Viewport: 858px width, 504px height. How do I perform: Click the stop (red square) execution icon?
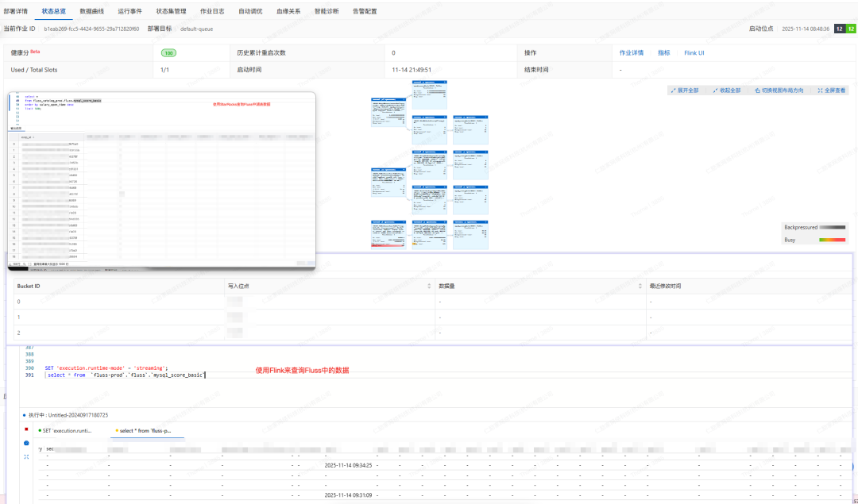26,429
